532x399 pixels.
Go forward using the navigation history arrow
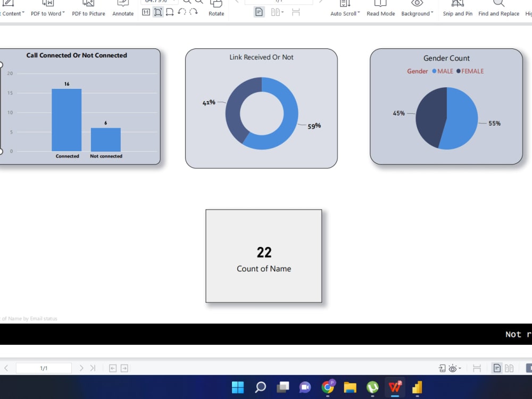point(124,368)
